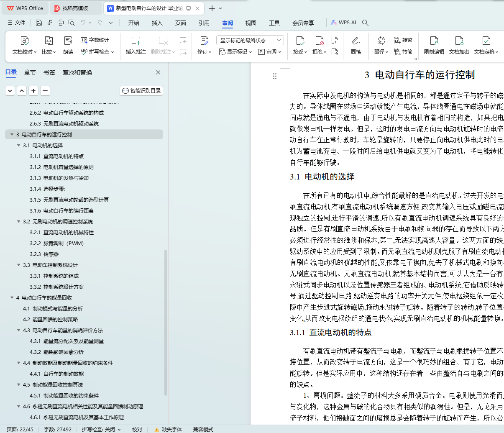Click the 智能识别目录 button
The image size is (504, 433).
pos(141,91)
